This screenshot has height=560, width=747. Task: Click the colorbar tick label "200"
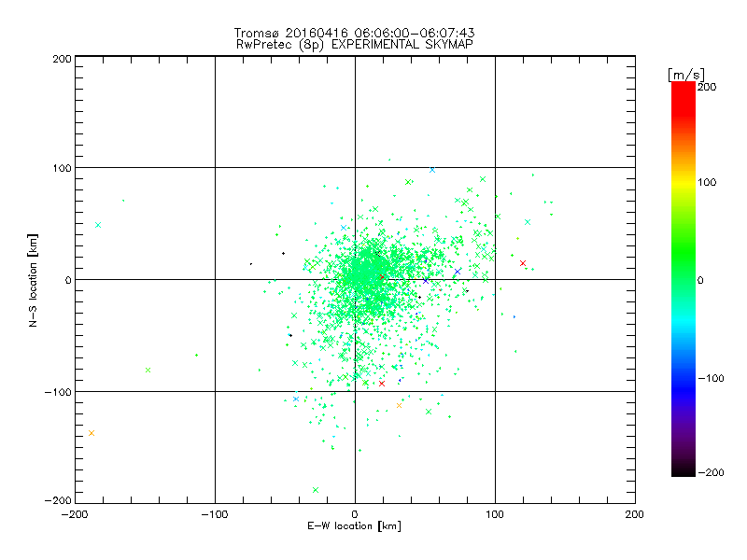pyautogui.click(x=707, y=87)
